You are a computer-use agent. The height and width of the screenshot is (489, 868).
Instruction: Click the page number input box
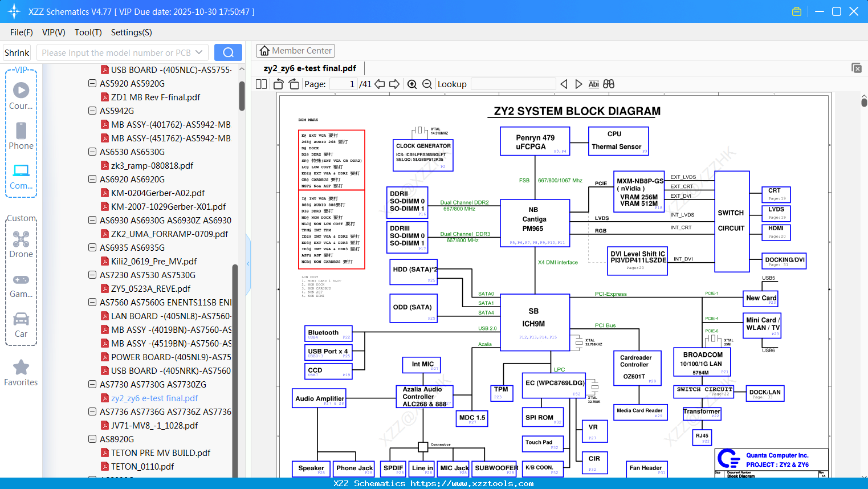pos(343,84)
